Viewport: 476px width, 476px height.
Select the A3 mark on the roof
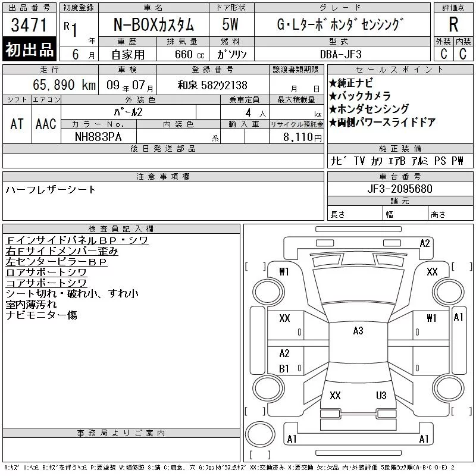point(358,331)
